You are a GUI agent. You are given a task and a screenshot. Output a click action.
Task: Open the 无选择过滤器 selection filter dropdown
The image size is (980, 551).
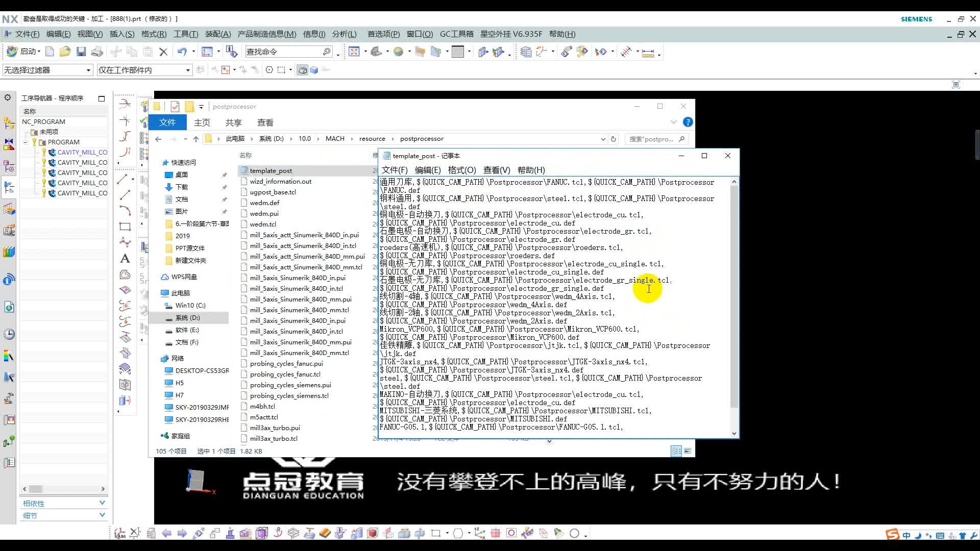click(x=87, y=70)
